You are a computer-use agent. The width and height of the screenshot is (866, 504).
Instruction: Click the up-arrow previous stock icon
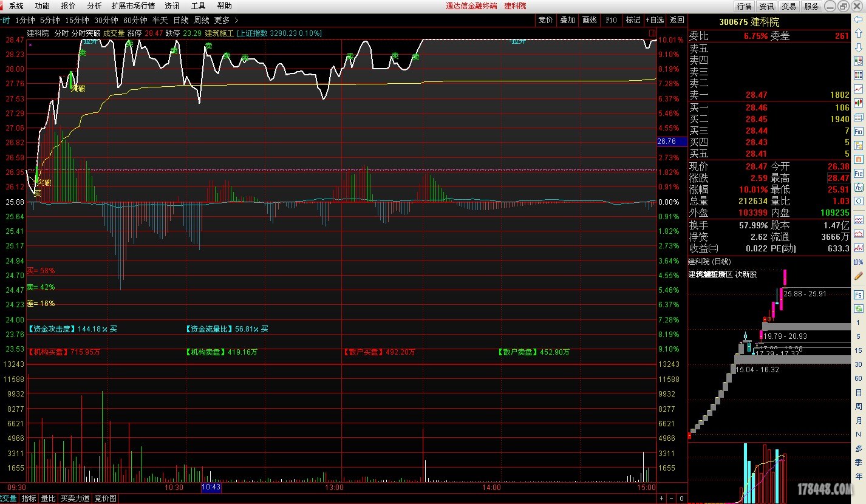[x=859, y=34]
